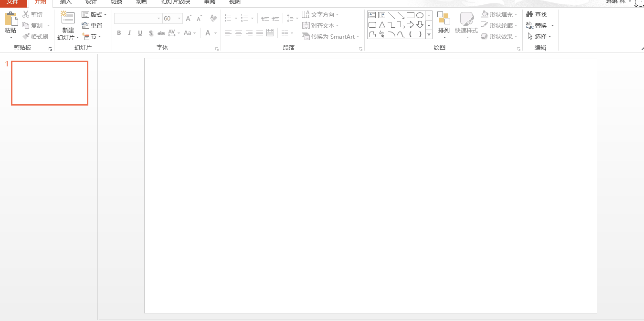The image size is (644, 321).
Task: Click the Find (查找) binoculars button
Action: pos(537,15)
